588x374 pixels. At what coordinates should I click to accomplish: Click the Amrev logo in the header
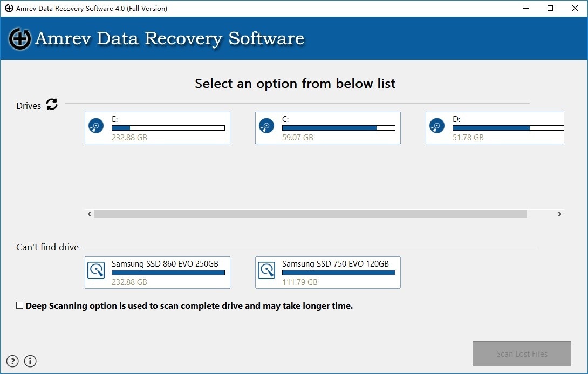click(x=19, y=39)
